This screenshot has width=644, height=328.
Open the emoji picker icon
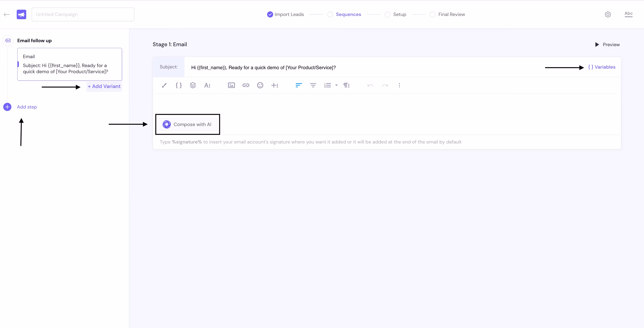click(260, 85)
